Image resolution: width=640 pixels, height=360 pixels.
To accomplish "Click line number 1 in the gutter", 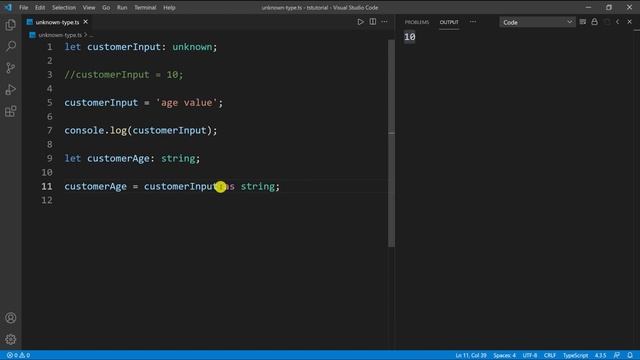I will coord(49,47).
